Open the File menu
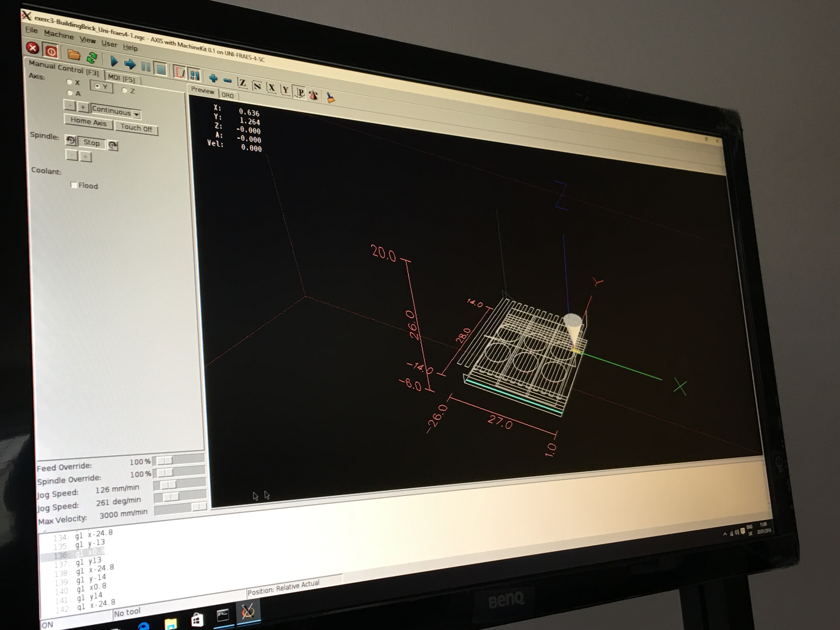Image resolution: width=840 pixels, height=630 pixels. (x=31, y=30)
